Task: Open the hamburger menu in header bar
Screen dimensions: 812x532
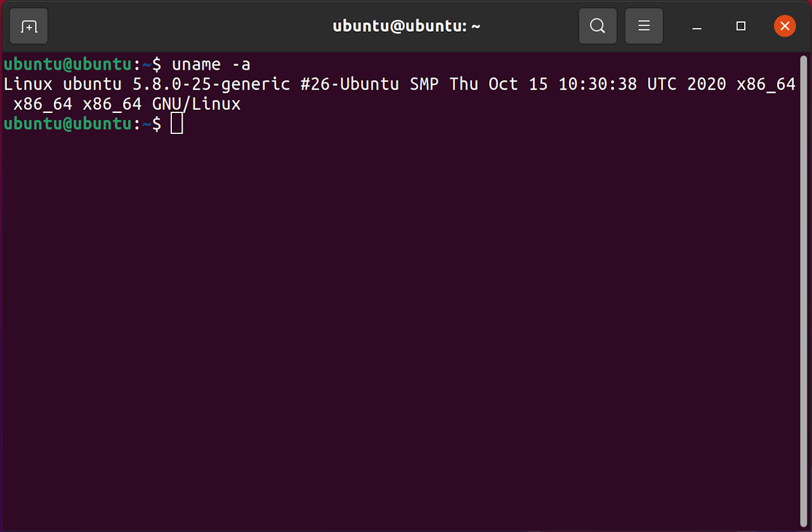Action: coord(644,26)
